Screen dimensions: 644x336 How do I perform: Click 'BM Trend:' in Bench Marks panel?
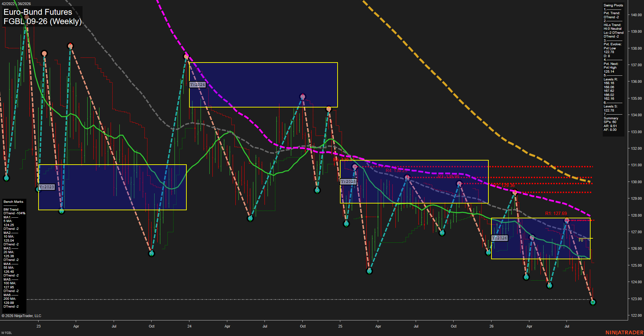coord(11,210)
